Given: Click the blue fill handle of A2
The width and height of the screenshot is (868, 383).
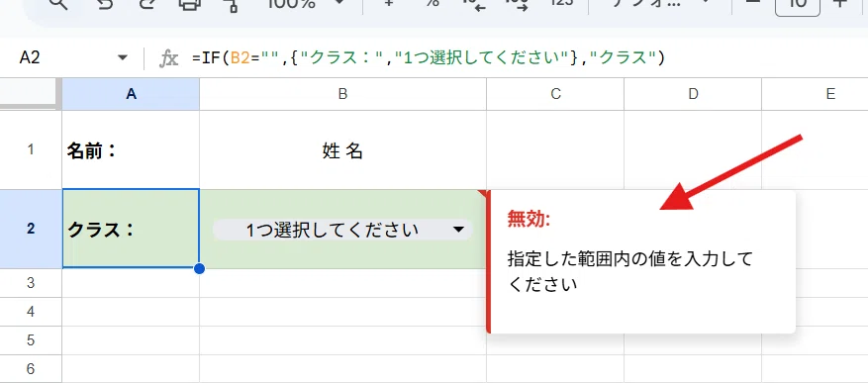Looking at the screenshot, I should (200, 268).
